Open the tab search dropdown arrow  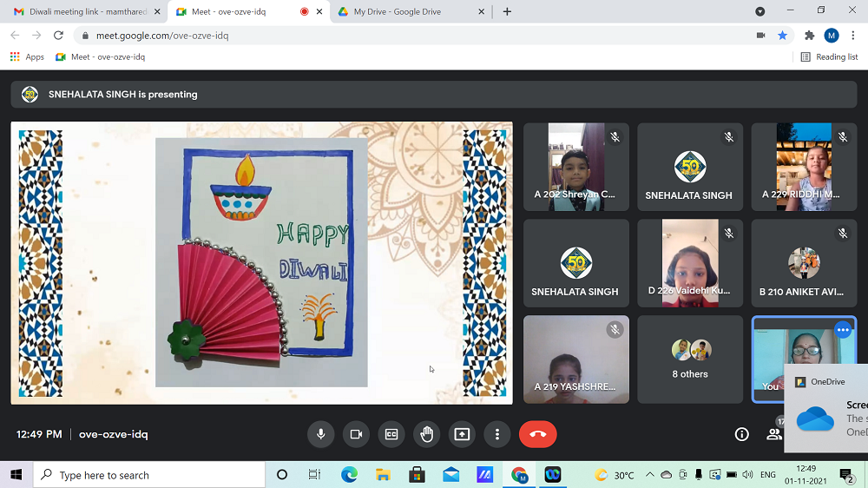tap(760, 11)
